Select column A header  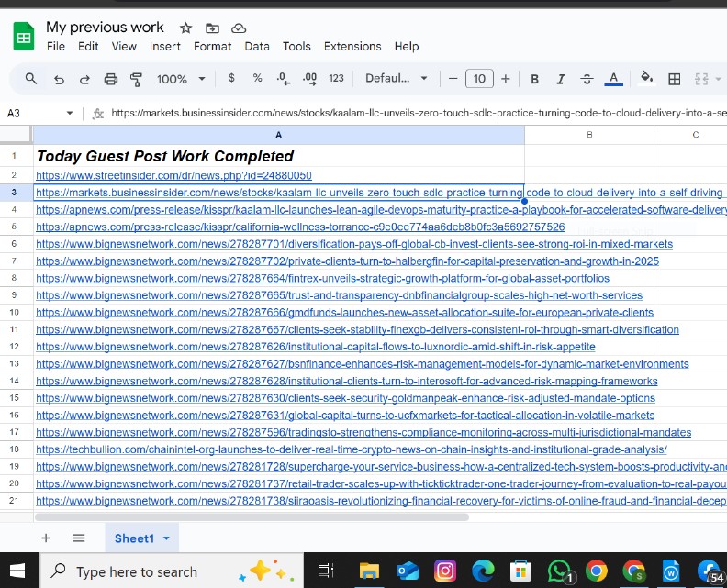coord(279,135)
